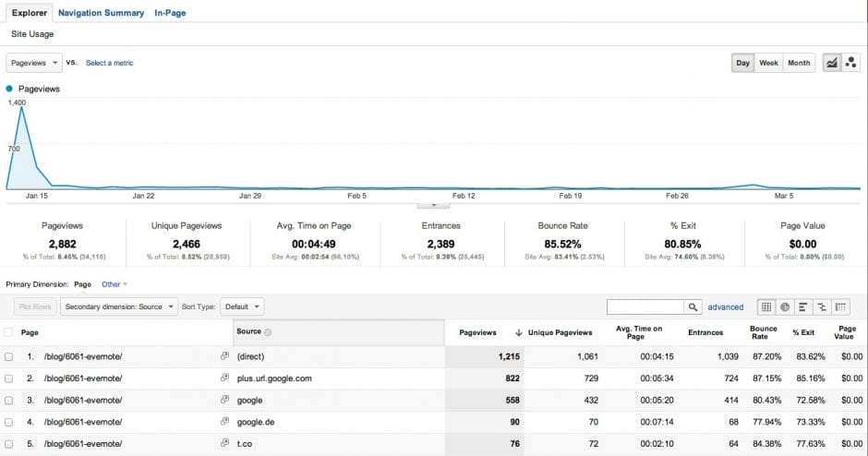Check the box for the (direct) source row
The width and height of the screenshot is (868, 456).
(9, 355)
